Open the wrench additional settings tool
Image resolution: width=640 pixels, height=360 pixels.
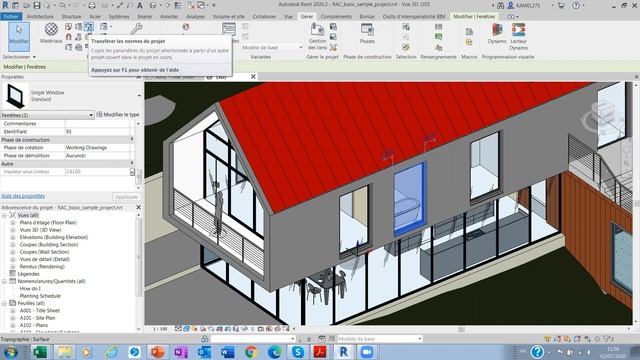(x=136, y=28)
